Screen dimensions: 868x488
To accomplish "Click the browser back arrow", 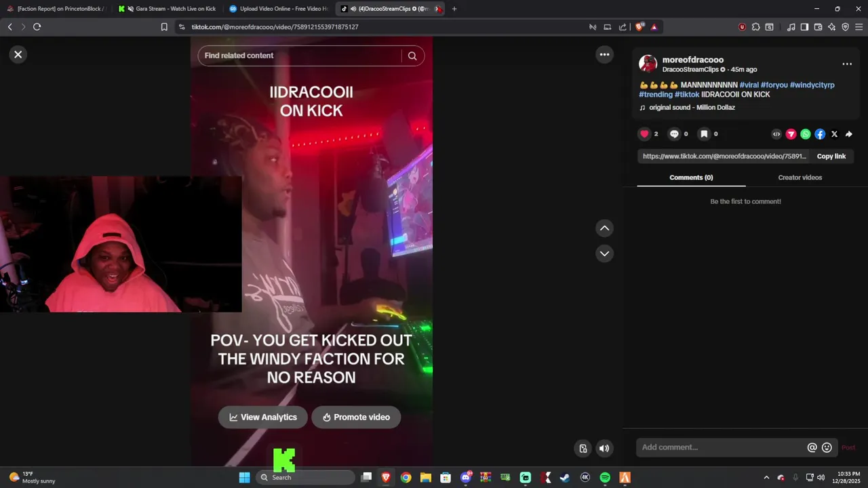I will [x=9, y=27].
